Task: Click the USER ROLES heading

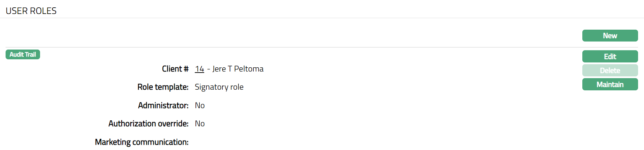Action: coord(31,11)
